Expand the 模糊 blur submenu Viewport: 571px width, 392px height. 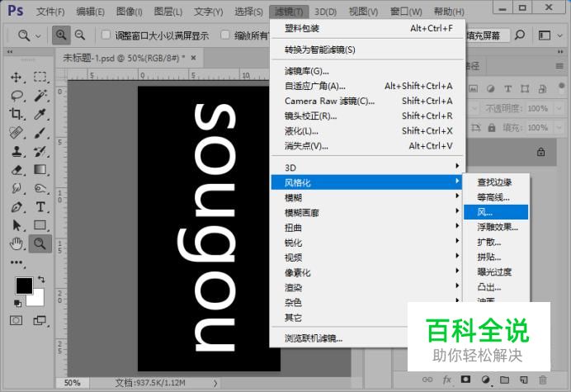coord(366,197)
